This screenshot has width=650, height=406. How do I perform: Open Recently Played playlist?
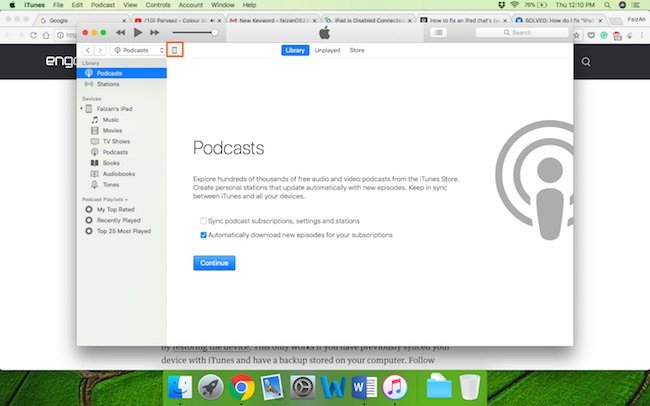click(x=119, y=220)
